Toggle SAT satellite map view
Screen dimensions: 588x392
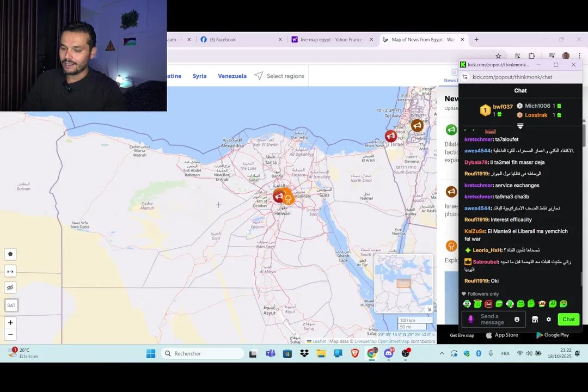pos(11,305)
